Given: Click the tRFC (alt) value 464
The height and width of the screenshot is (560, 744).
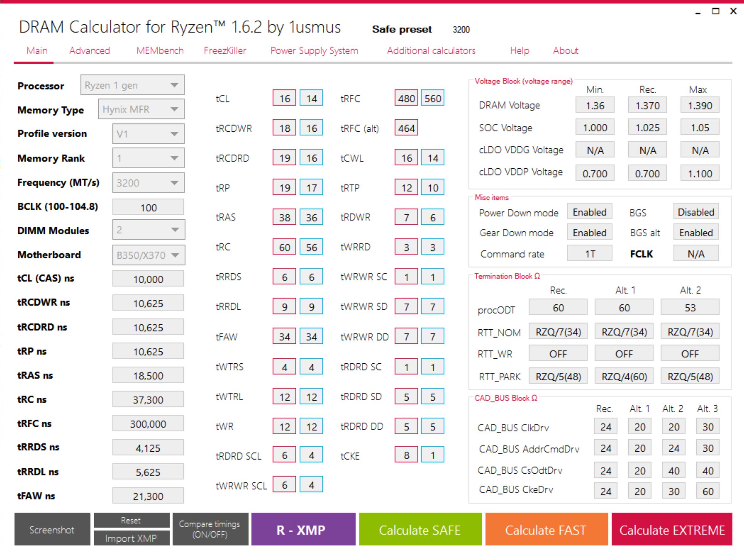Looking at the screenshot, I should click(x=406, y=127).
